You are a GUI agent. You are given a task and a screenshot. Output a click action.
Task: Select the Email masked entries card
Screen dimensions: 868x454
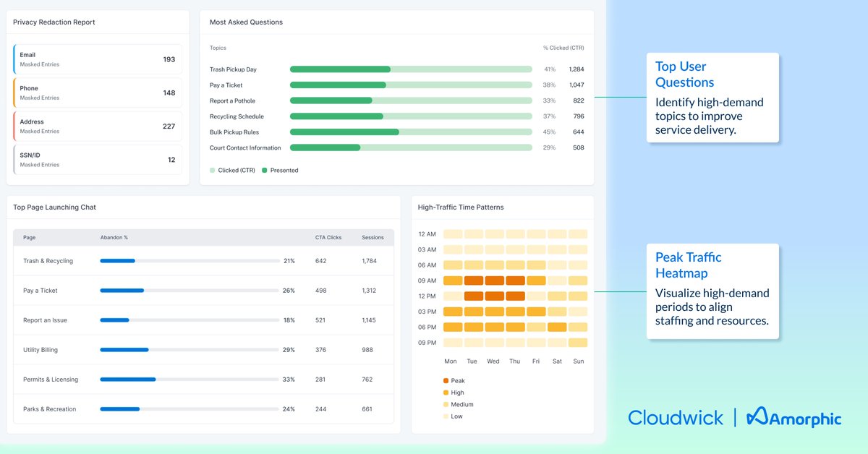click(x=98, y=59)
